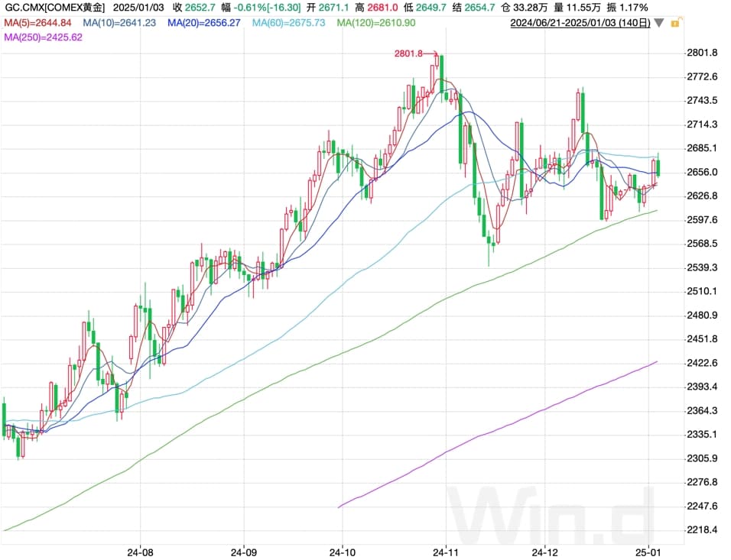Click the 24-10 label on time axis
731x560 pixels.
point(341,551)
